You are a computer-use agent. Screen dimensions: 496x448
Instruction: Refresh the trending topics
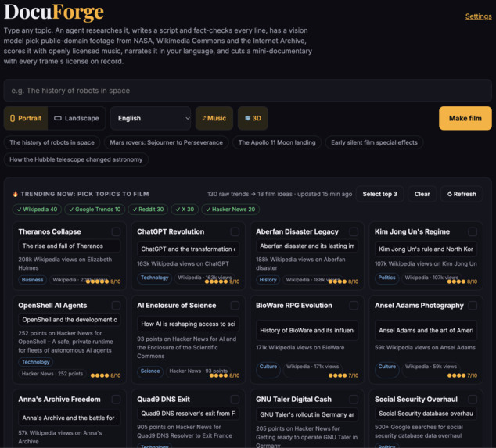coord(462,194)
